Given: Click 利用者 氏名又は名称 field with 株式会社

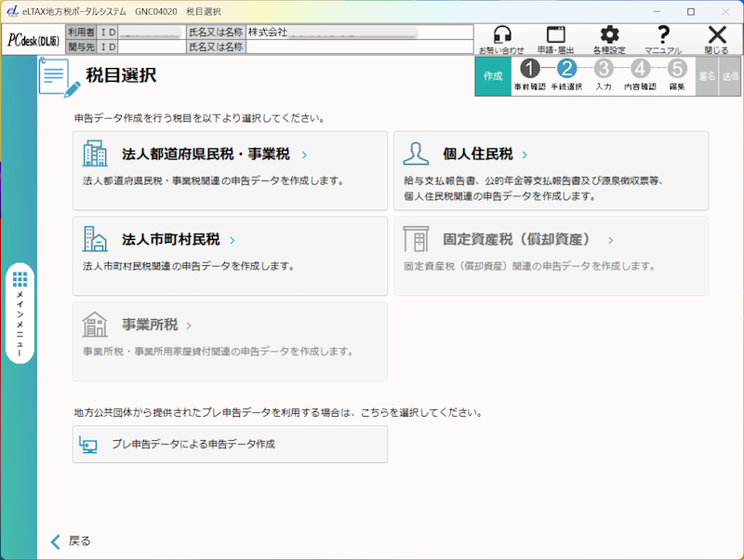Looking at the screenshot, I should coord(360,33).
